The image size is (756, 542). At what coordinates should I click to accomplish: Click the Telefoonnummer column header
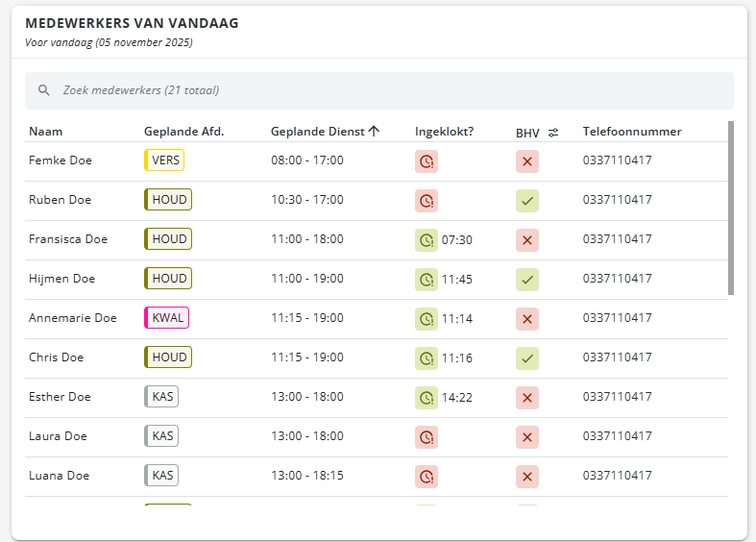[631, 132]
